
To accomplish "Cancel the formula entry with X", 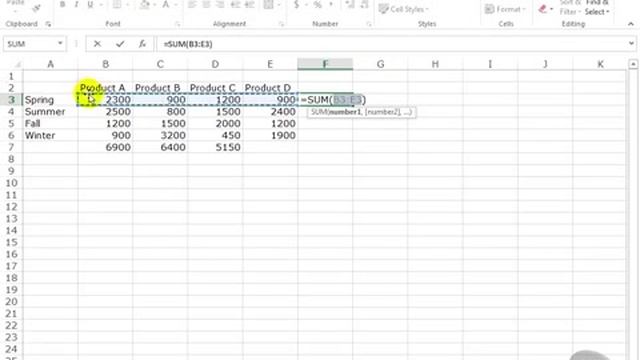I will [97, 44].
